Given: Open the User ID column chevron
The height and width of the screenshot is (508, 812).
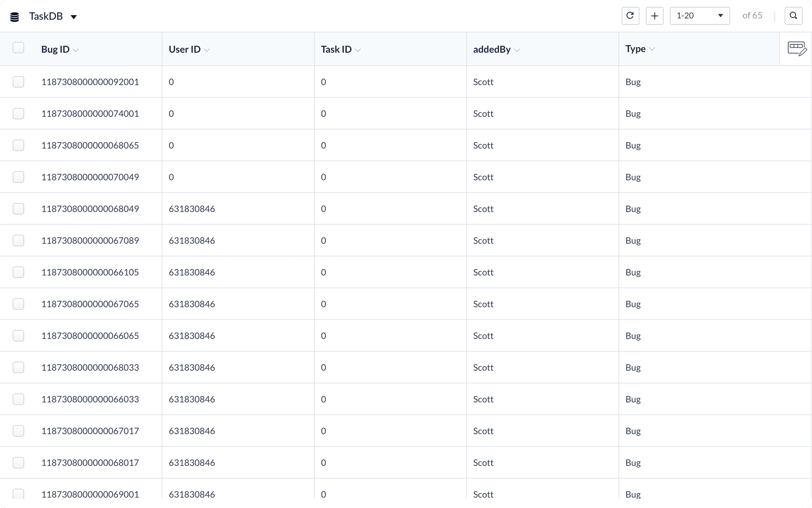Looking at the screenshot, I should (207, 50).
